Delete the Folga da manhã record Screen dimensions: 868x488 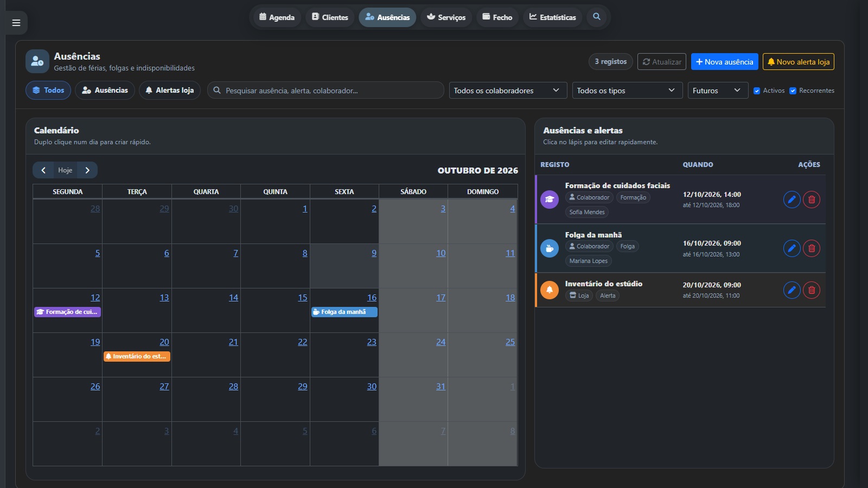point(812,248)
